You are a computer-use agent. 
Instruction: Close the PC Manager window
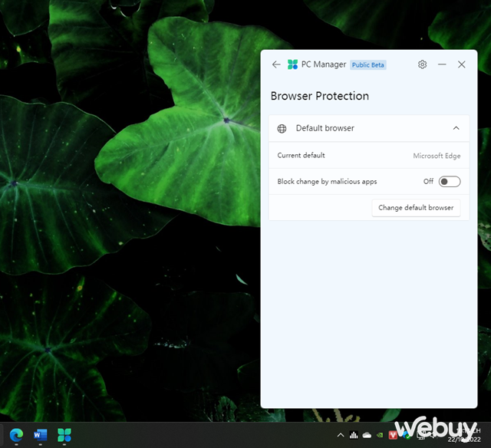pos(461,64)
